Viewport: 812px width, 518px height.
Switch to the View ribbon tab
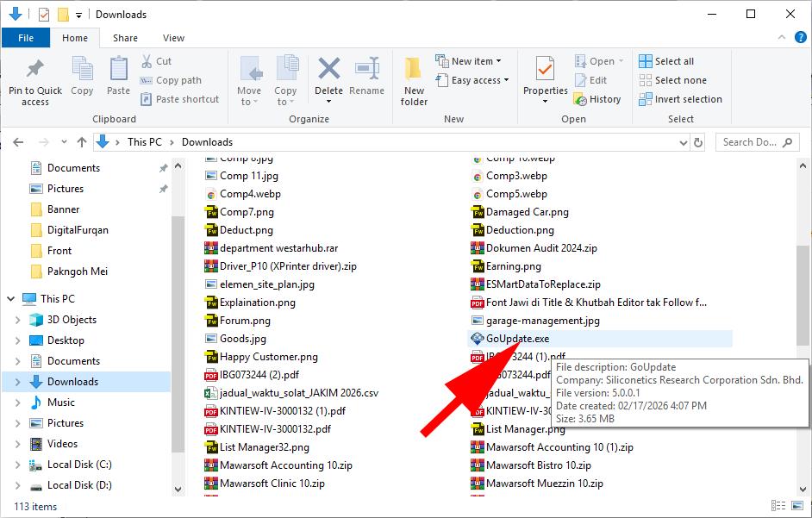pos(173,38)
